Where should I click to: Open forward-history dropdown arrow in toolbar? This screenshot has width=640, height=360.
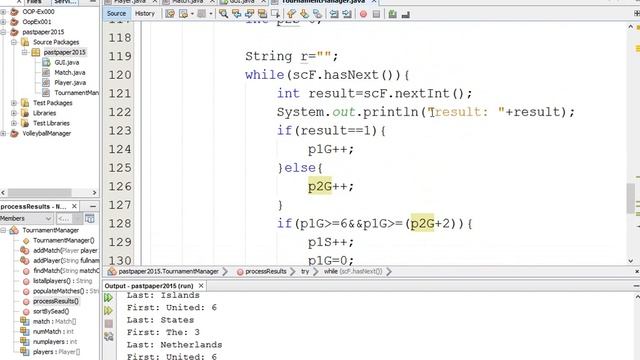[x=210, y=14]
